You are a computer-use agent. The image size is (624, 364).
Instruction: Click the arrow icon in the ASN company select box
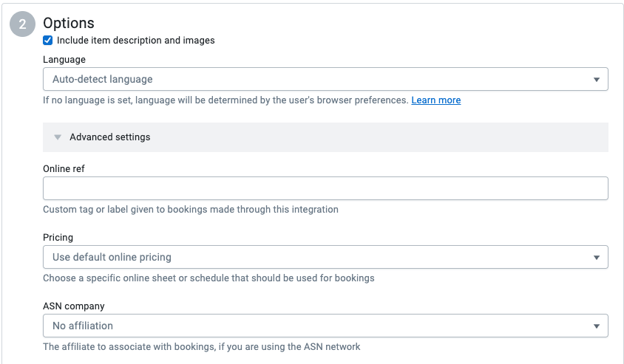pos(596,326)
